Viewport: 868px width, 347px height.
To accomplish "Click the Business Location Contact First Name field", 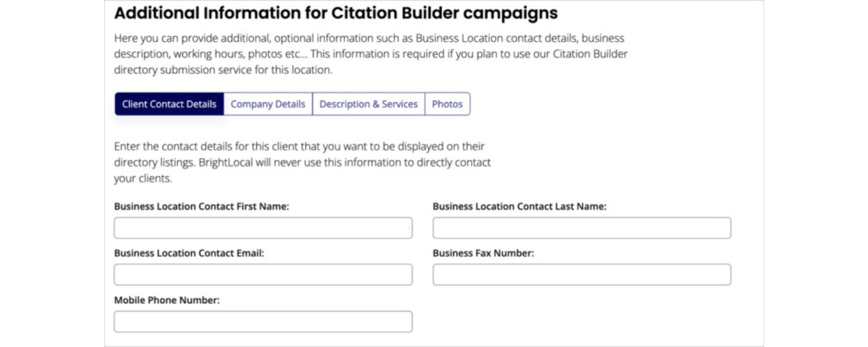I will point(262,227).
